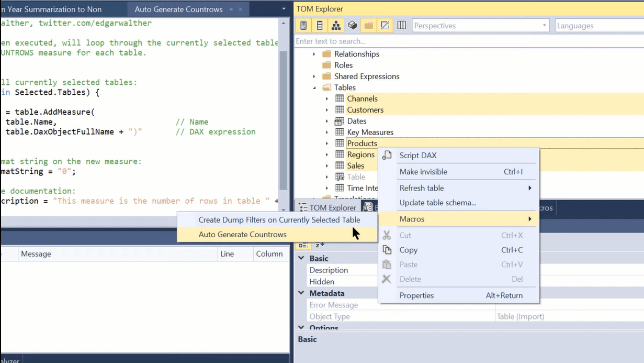The width and height of the screenshot is (644, 363).
Task: Toggle the hierarchies filter icon
Action: pyautogui.click(x=336, y=25)
